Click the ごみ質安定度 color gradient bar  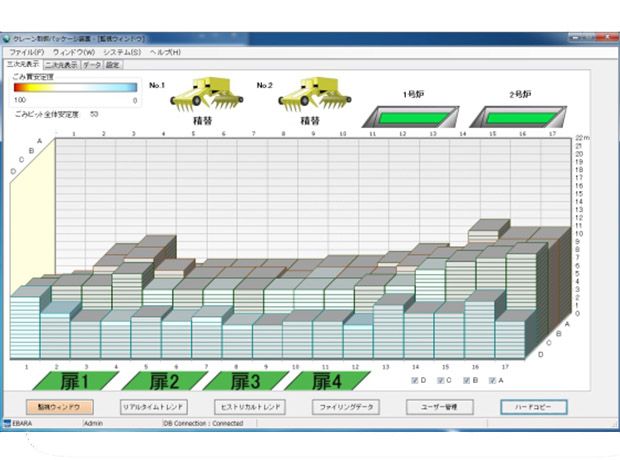(x=75, y=87)
